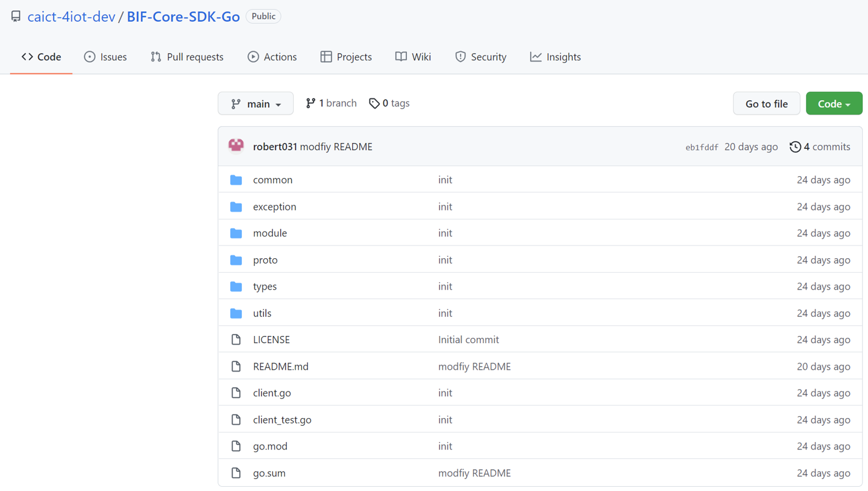The height and width of the screenshot is (491, 868).
Task: Click robert031's avatar image
Action: coord(236,146)
